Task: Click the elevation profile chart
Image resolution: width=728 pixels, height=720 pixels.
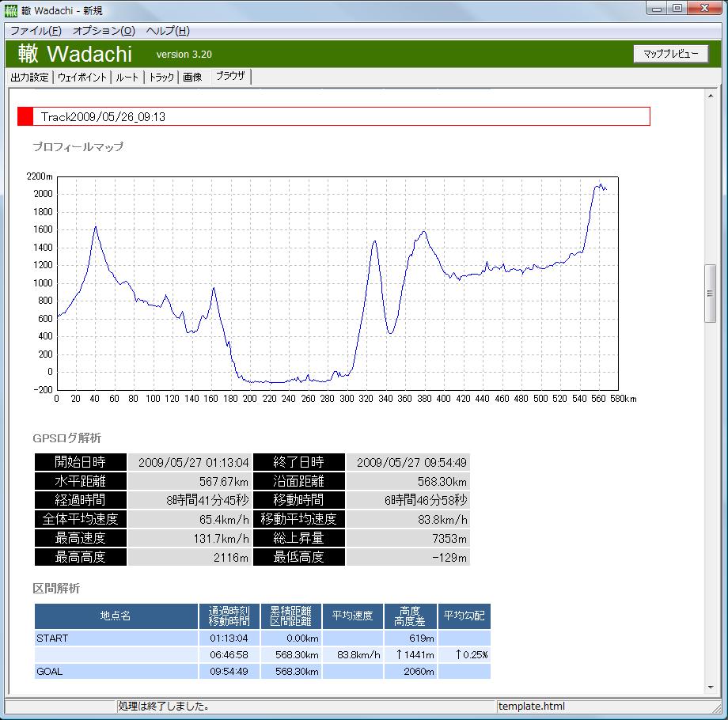Action: (336, 283)
